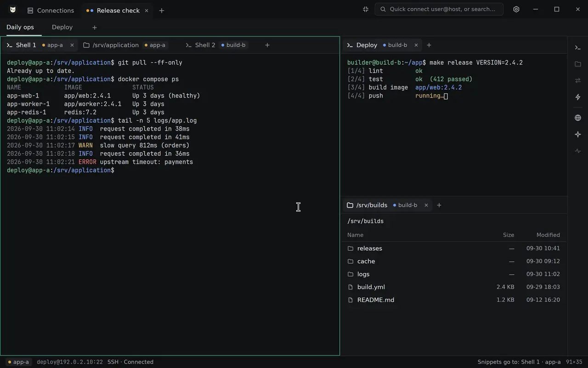Screen dimensions: 588x368
Task: Add a new tab beside Deploy build-b
Action: [429, 45]
